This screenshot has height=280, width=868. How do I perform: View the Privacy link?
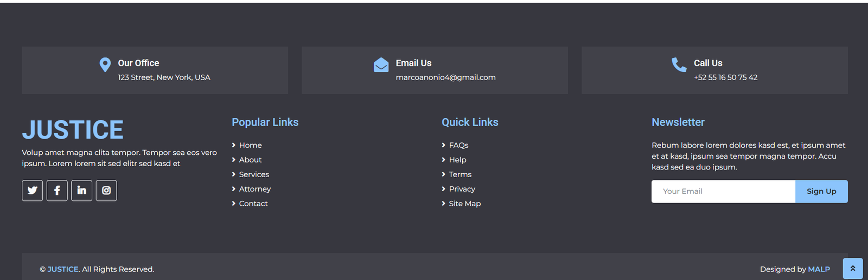(x=462, y=189)
